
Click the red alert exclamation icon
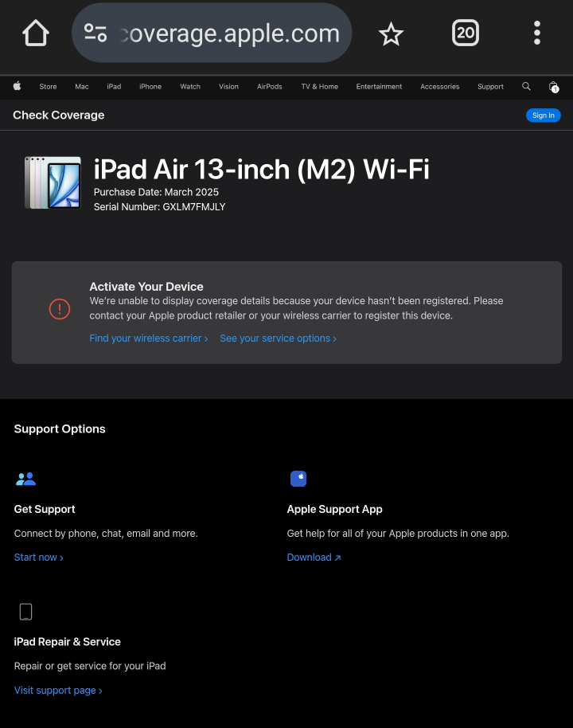coord(60,309)
